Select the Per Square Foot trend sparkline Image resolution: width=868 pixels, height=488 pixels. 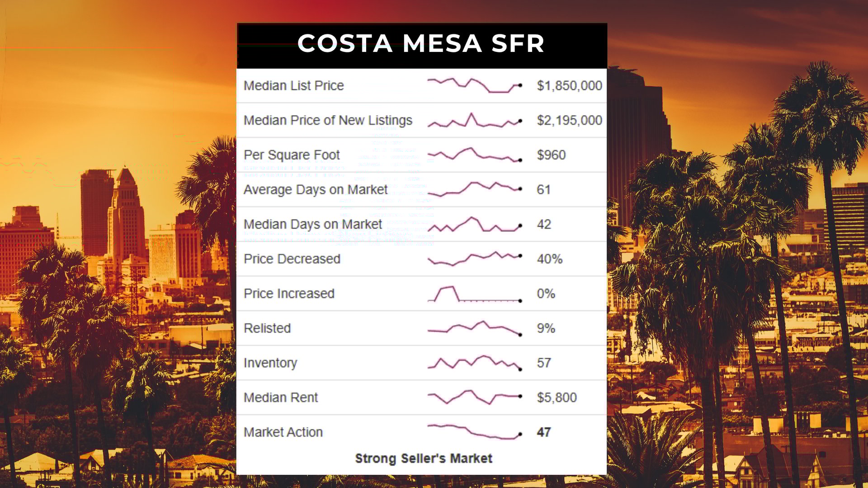(475, 155)
